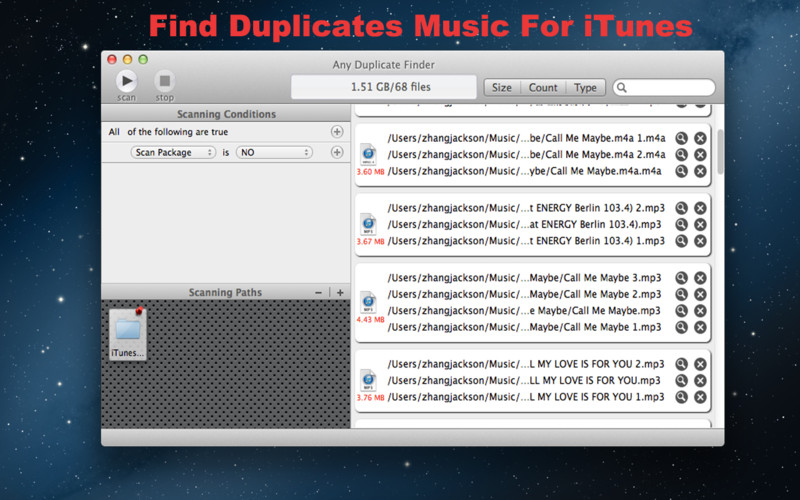The image size is (800, 500).
Task: Zoom the Any Duplicate Finder window
Action: click(143, 60)
